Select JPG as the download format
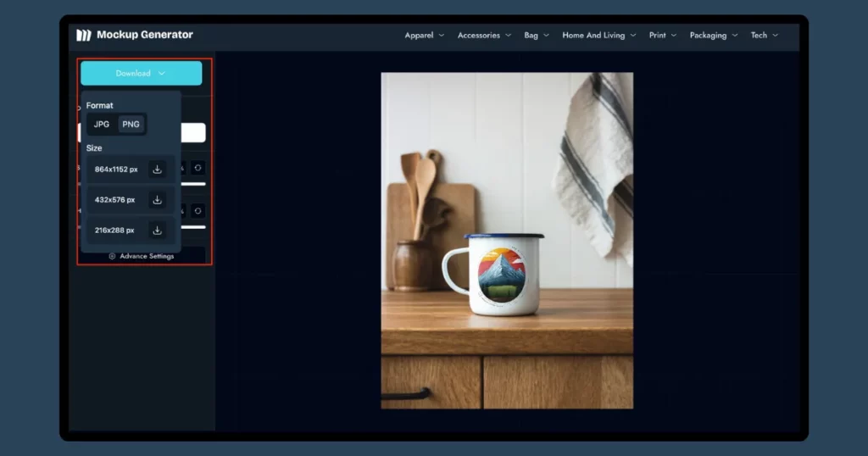Image resolution: width=868 pixels, height=456 pixels. point(102,125)
